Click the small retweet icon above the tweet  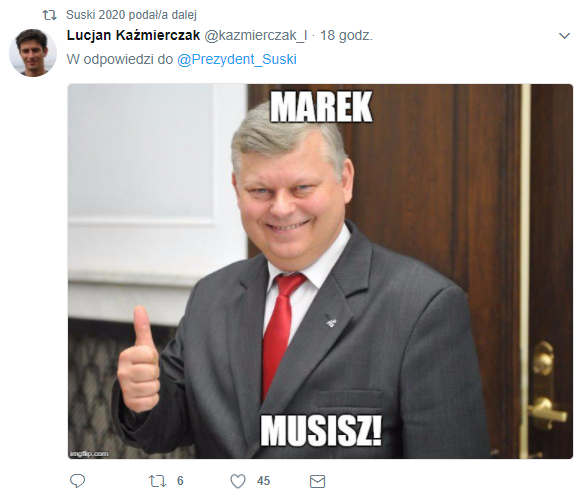[x=49, y=15]
